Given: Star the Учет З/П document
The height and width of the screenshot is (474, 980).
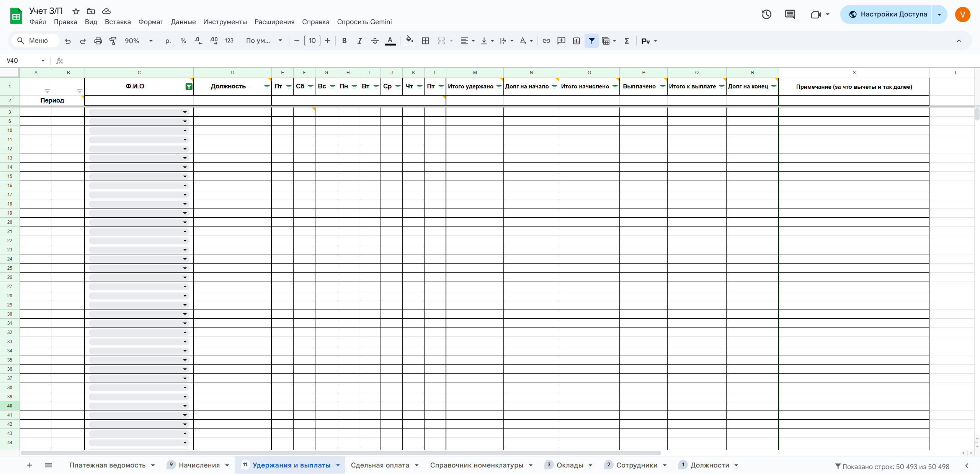Looking at the screenshot, I should point(76,11).
